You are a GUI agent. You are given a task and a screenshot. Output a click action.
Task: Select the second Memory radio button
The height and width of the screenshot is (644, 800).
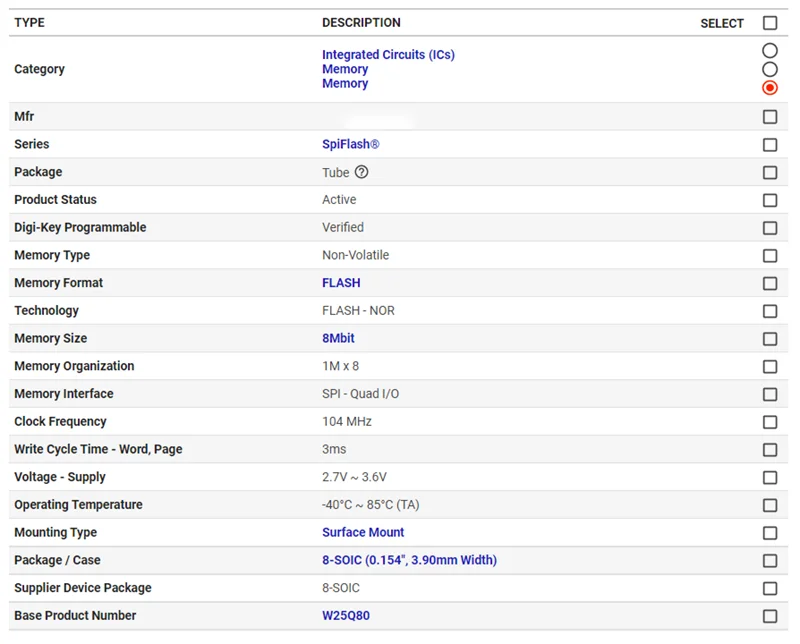click(770, 69)
